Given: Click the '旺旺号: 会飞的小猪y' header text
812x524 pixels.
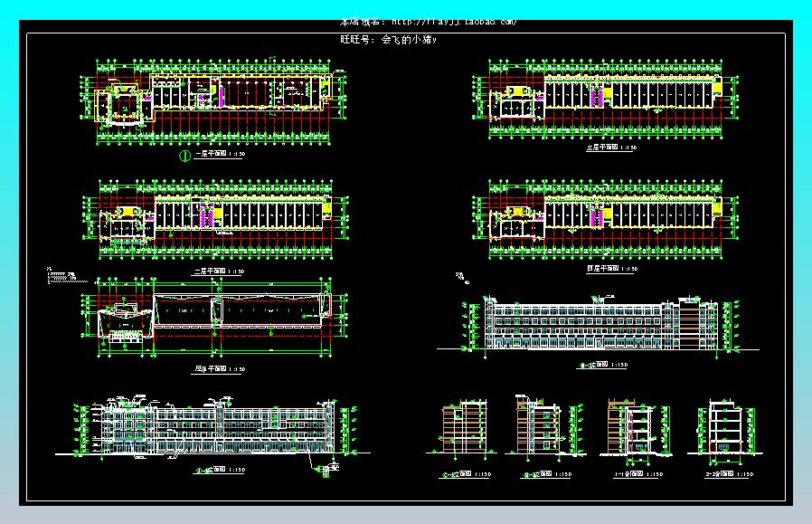Looking at the screenshot, I should (389, 40).
